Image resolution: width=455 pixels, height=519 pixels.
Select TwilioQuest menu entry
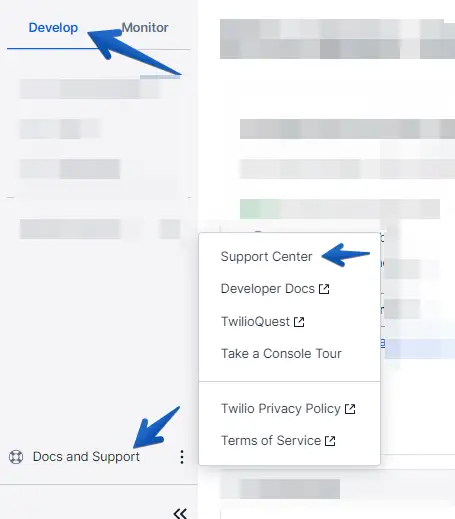255,322
